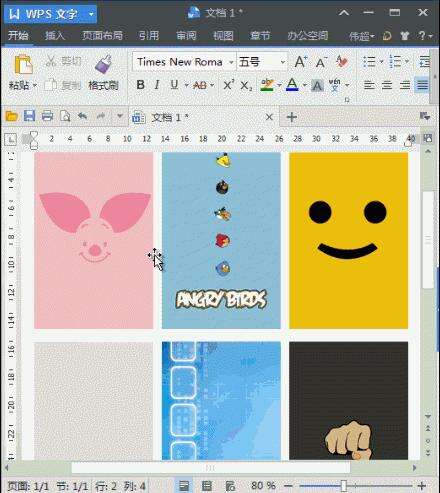Print the document

tap(47, 116)
